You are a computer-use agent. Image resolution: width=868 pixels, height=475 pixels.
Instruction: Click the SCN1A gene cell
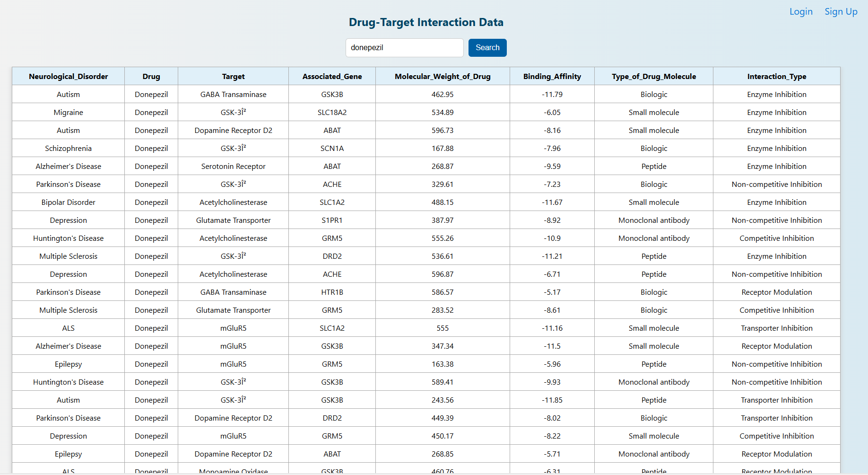[x=332, y=148]
